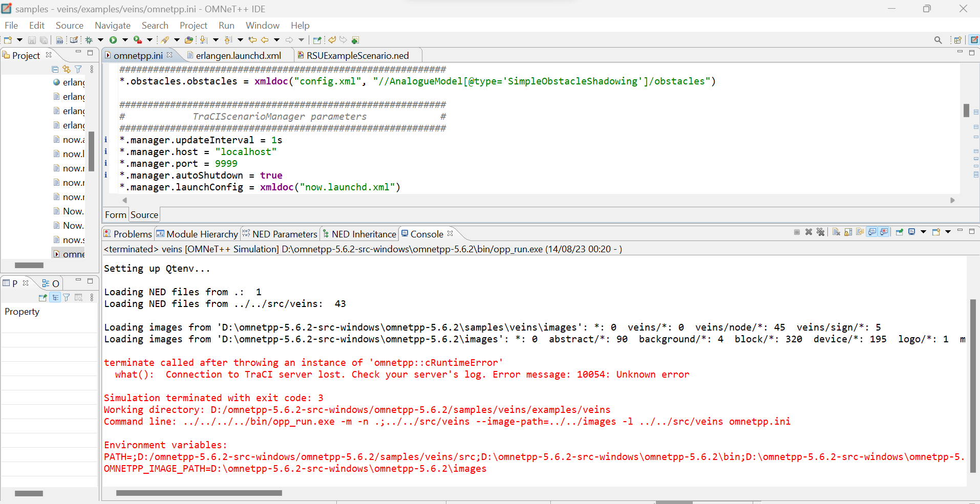Toggle Scroll Lock in the Console
The height and width of the screenshot is (504, 980).
(849, 232)
